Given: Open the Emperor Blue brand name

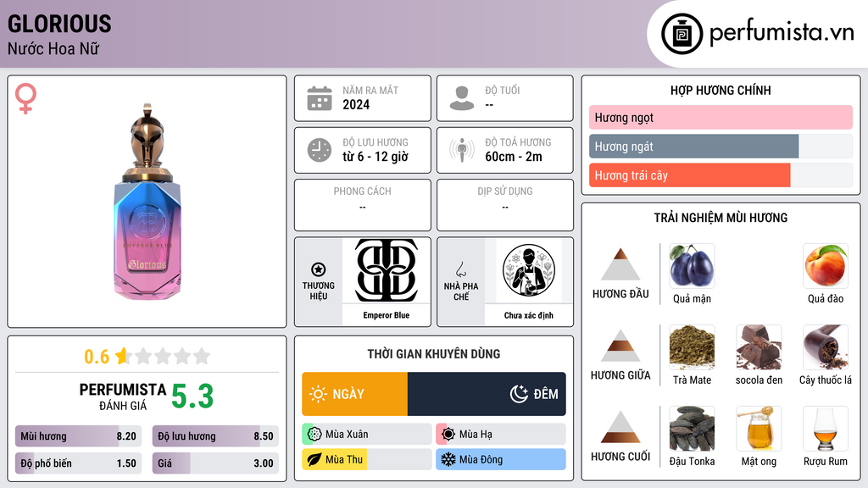Looking at the screenshot, I should [387, 315].
